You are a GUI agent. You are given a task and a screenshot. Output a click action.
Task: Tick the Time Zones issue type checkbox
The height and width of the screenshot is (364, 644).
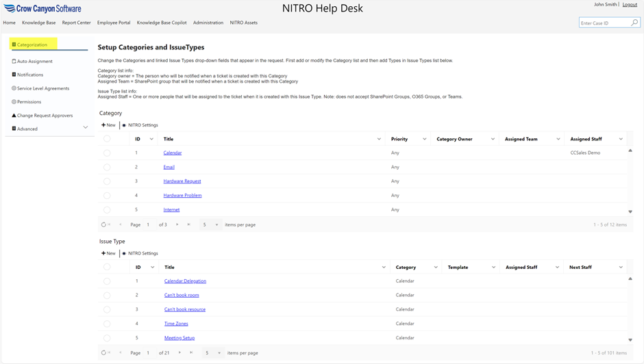(107, 324)
